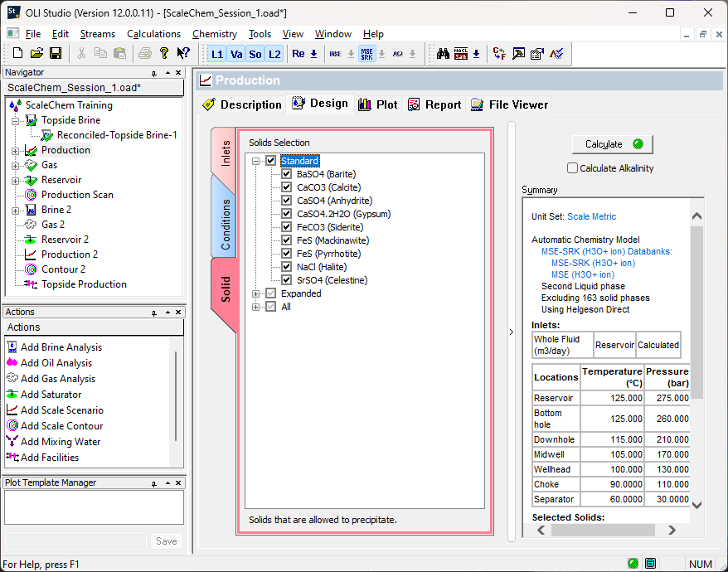Open the dropdown arrow next to NaCl Salt
The width and height of the screenshot is (728, 572).
477,55
